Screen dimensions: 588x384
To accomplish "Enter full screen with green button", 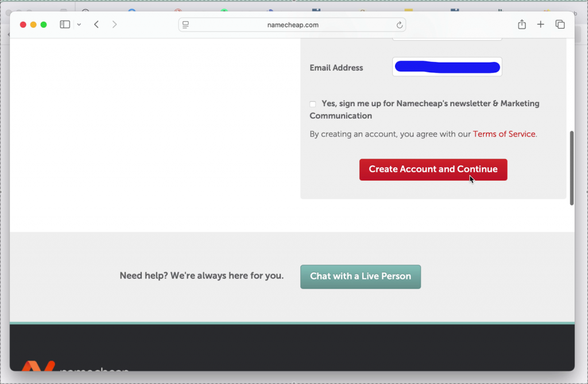I will coord(44,25).
